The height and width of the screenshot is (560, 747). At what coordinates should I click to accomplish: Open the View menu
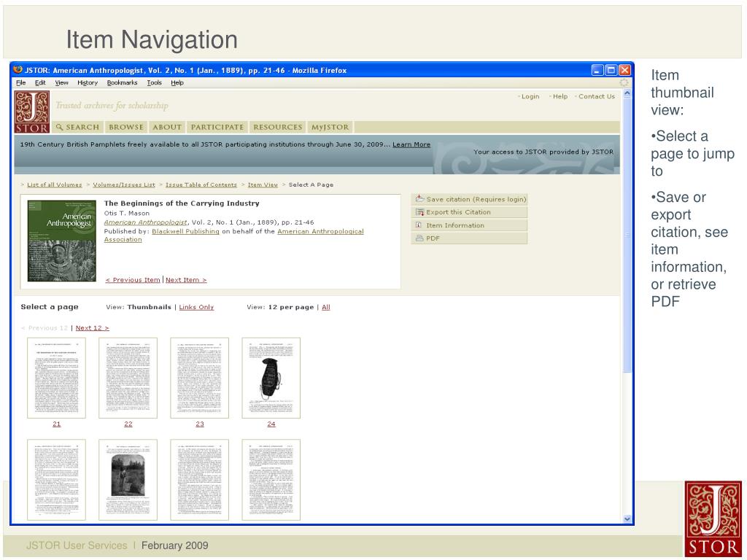(x=61, y=83)
